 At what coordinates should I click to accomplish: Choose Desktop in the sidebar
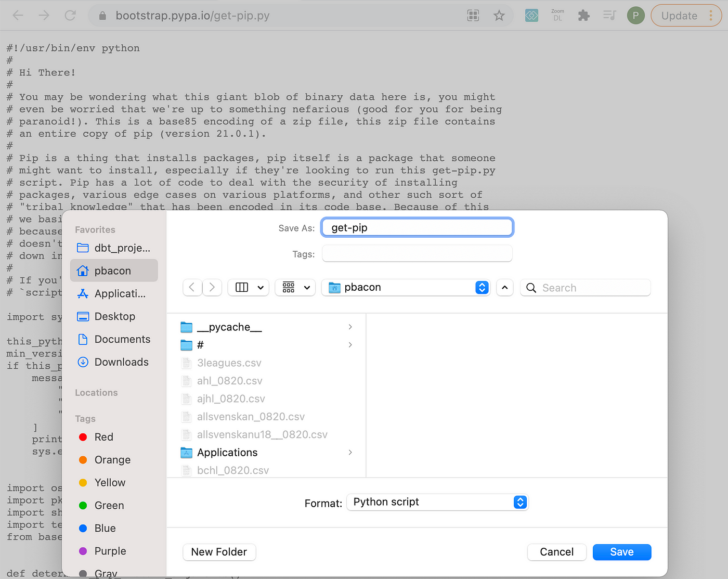pyautogui.click(x=114, y=316)
